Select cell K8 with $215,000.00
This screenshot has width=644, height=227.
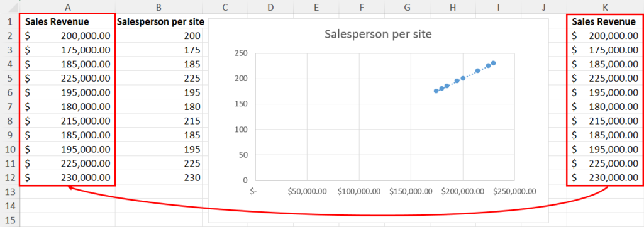pyautogui.click(x=605, y=121)
